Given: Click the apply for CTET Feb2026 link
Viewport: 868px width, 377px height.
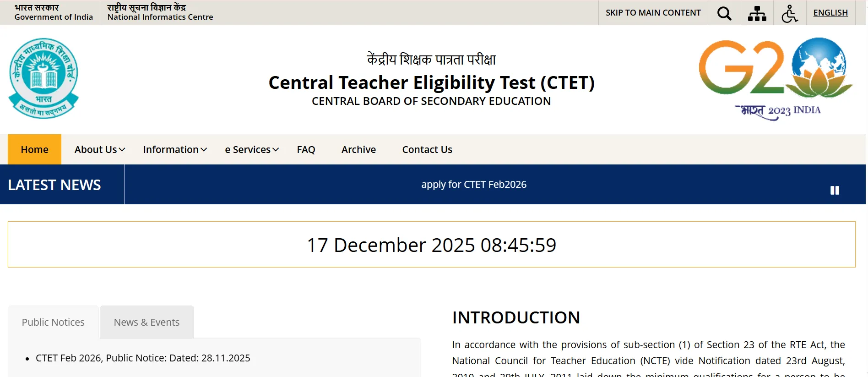Looking at the screenshot, I should 474,185.
